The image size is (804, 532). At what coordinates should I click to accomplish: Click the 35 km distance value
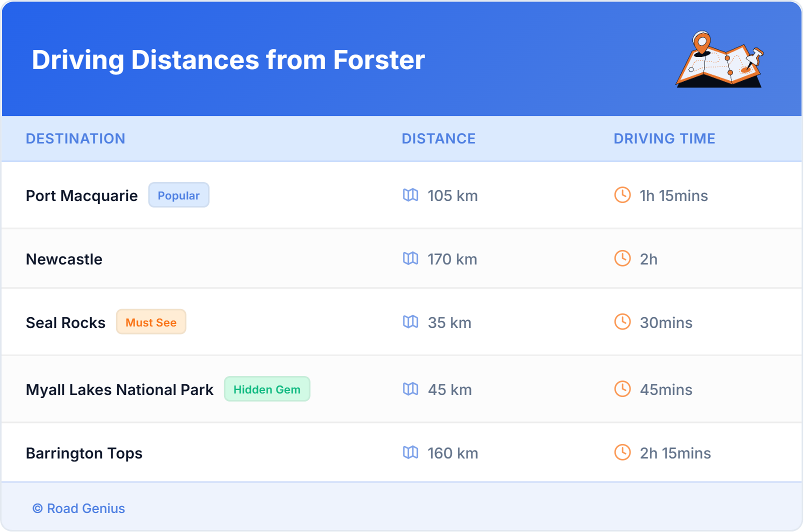pos(449,322)
